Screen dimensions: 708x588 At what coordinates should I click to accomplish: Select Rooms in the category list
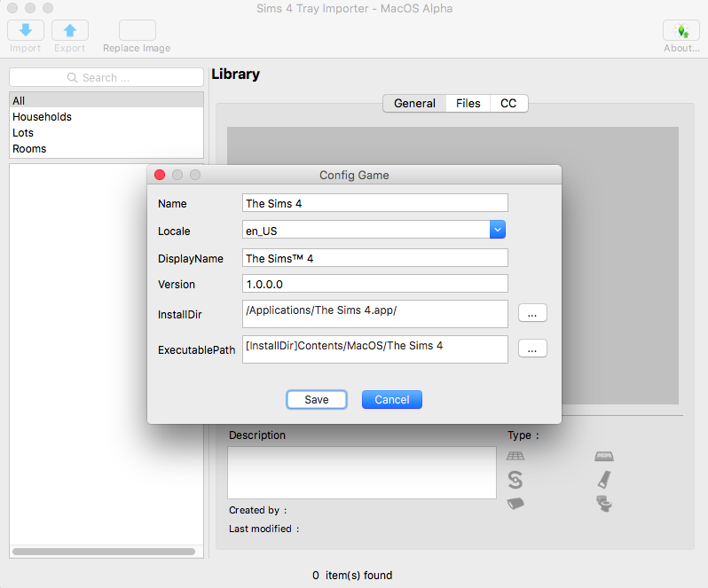(x=106, y=148)
